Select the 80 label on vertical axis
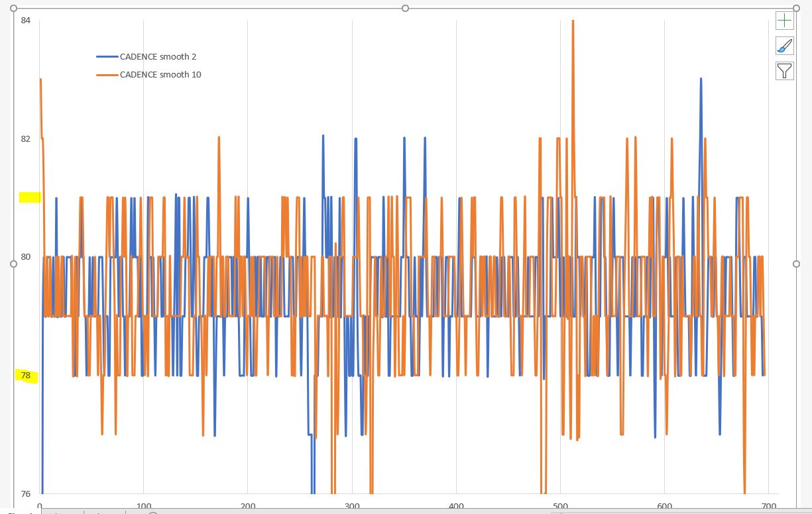The image size is (812, 514). (x=26, y=257)
